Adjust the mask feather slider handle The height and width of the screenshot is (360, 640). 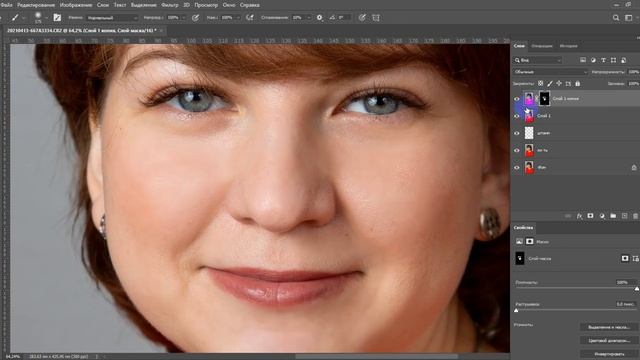click(x=516, y=311)
